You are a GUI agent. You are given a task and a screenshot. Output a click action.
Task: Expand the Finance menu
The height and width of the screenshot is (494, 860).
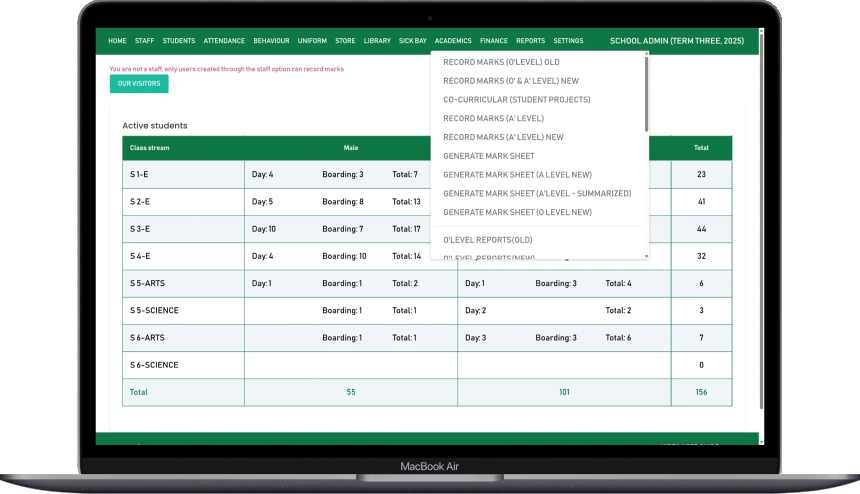tap(493, 41)
